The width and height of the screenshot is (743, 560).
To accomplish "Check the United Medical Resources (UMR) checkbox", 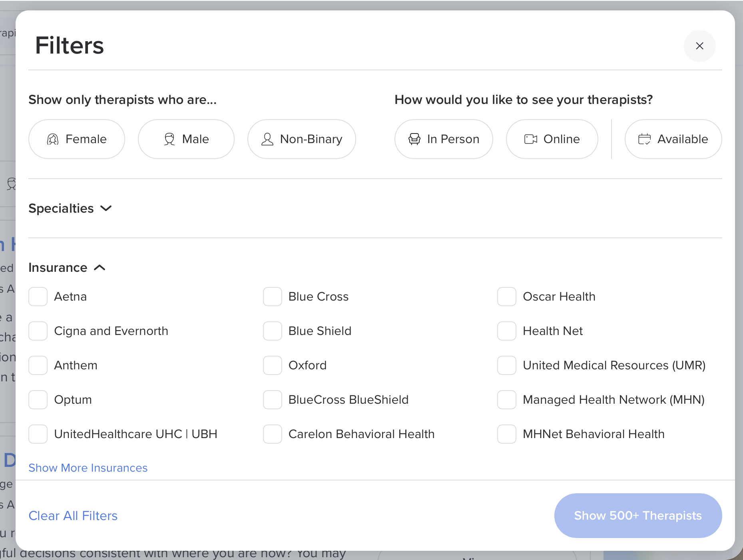I will point(507,365).
